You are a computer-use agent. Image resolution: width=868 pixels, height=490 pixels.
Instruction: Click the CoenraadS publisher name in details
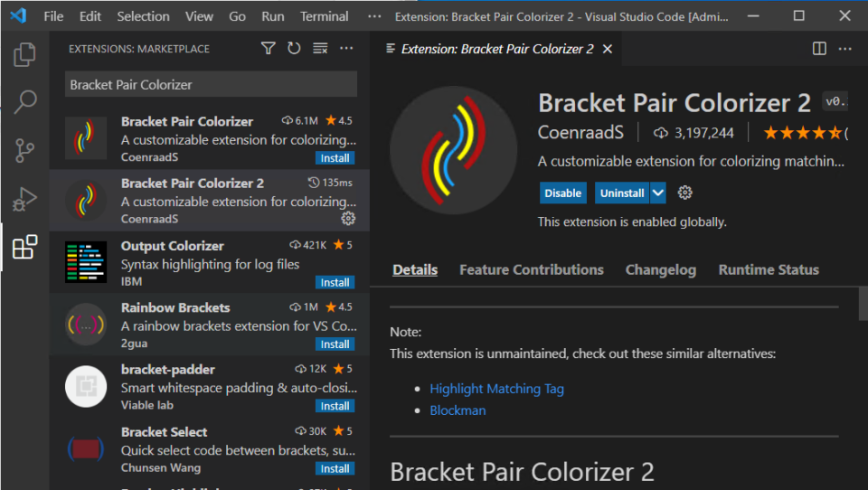pos(580,133)
